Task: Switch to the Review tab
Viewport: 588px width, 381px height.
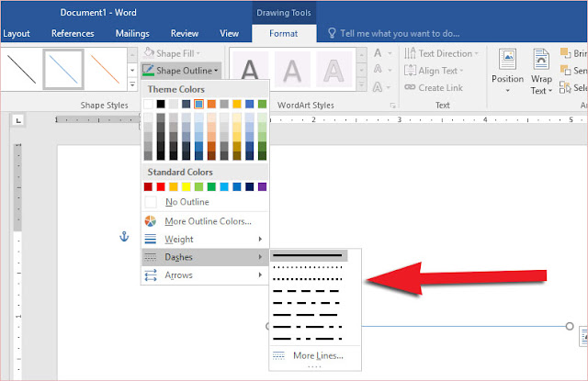Action: pyautogui.click(x=185, y=33)
